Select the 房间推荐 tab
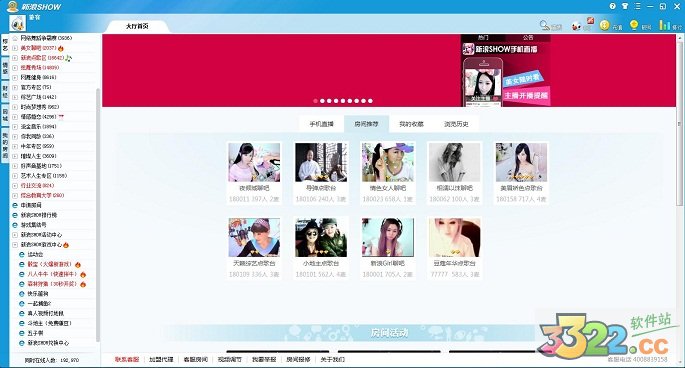685x368 pixels. tap(366, 124)
